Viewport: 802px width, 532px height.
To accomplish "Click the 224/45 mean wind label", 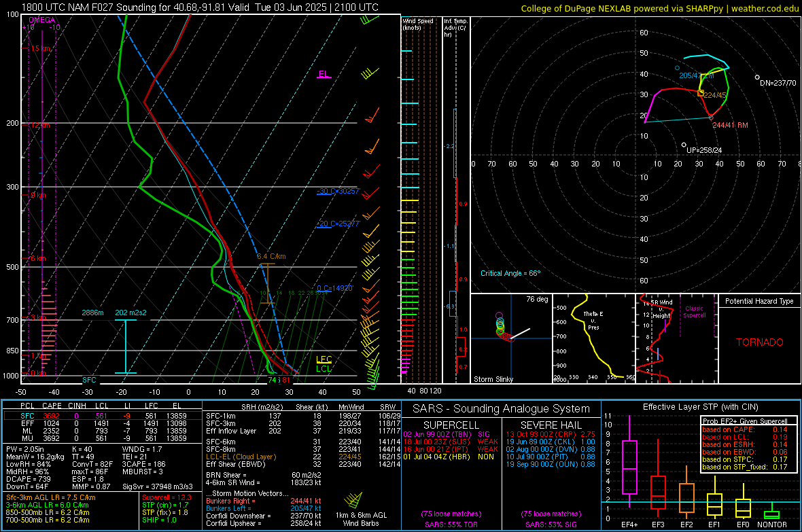I will pyautogui.click(x=714, y=95).
